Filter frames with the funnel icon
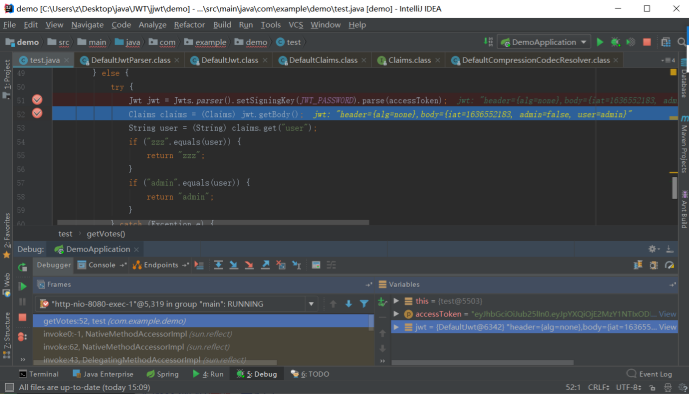 tap(364, 304)
